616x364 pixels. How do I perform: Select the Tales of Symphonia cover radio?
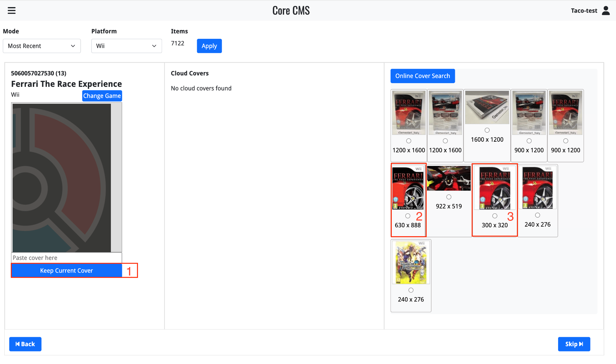click(411, 290)
